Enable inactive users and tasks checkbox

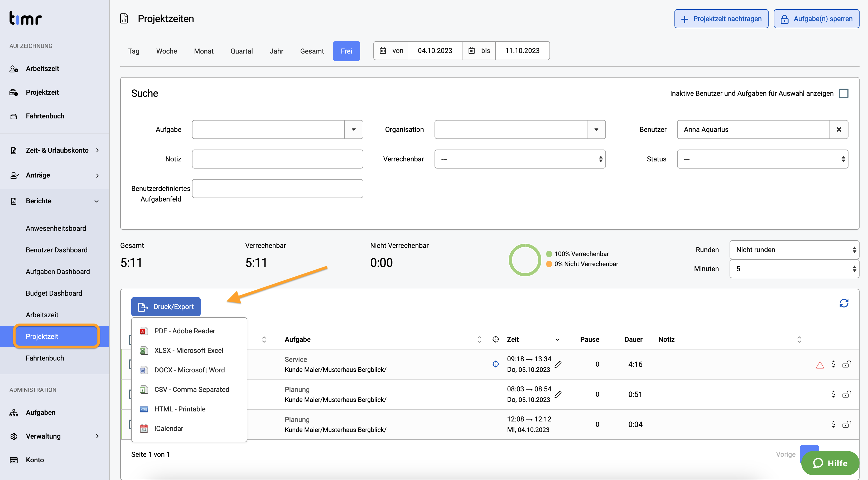(844, 93)
